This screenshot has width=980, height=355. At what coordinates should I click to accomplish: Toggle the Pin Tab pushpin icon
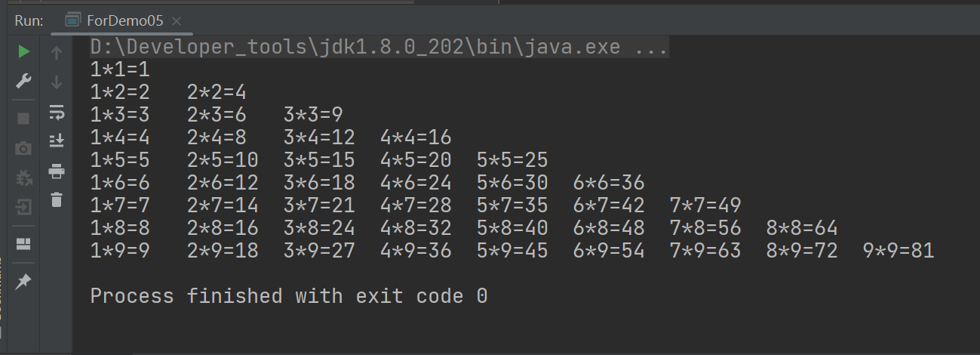click(23, 282)
